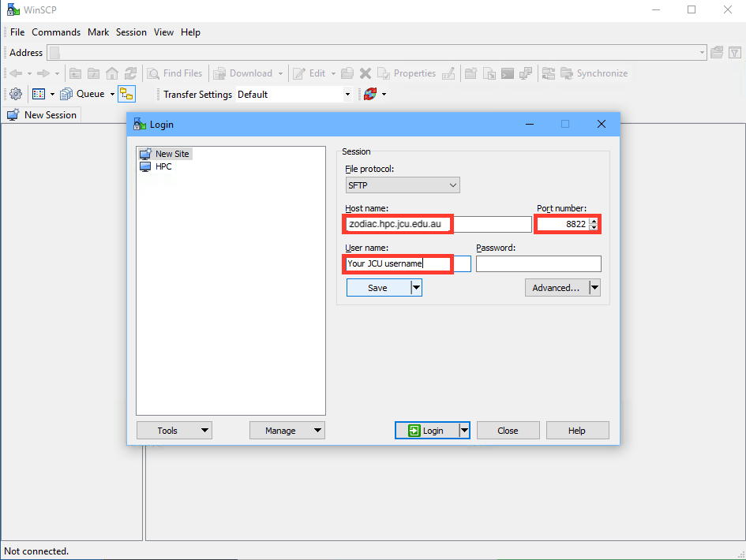Click the open folder icon after Edit
Image resolution: width=746 pixels, height=560 pixels.
tap(347, 73)
